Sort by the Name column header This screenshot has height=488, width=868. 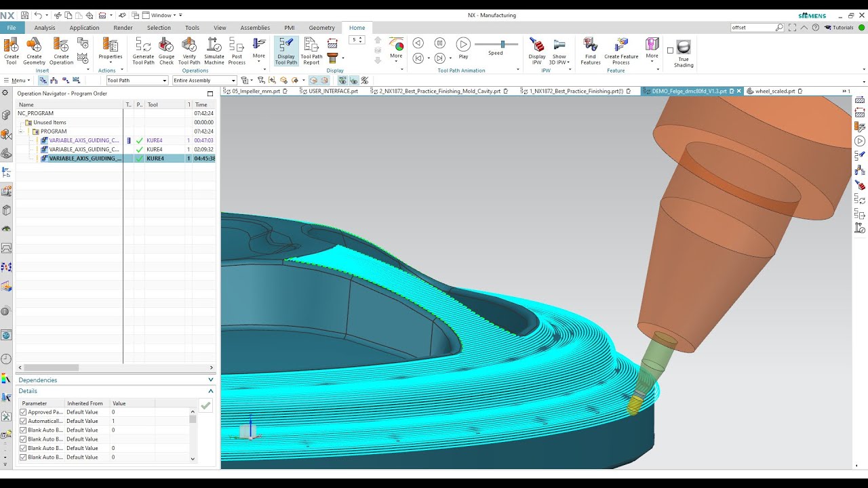point(70,104)
